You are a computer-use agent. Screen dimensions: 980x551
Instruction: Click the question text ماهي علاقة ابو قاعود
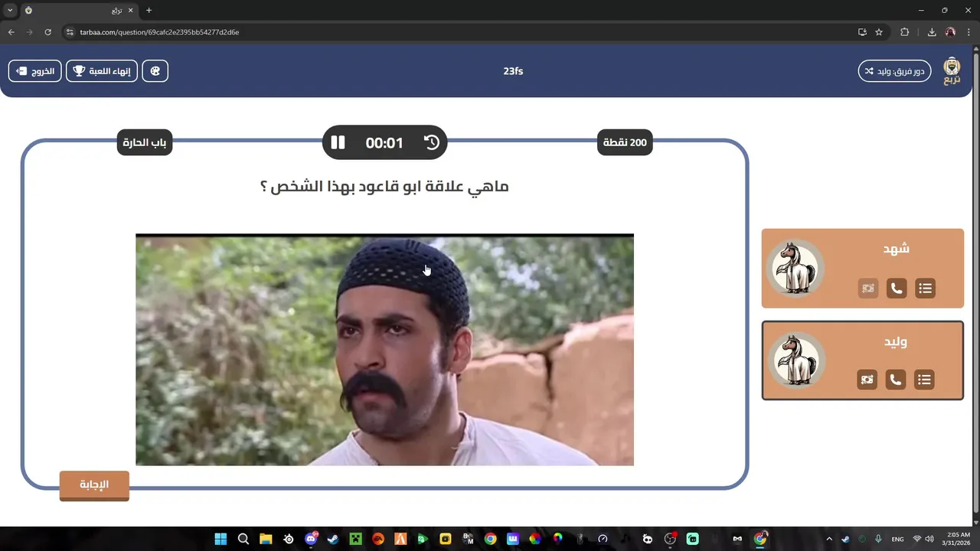coord(384,187)
